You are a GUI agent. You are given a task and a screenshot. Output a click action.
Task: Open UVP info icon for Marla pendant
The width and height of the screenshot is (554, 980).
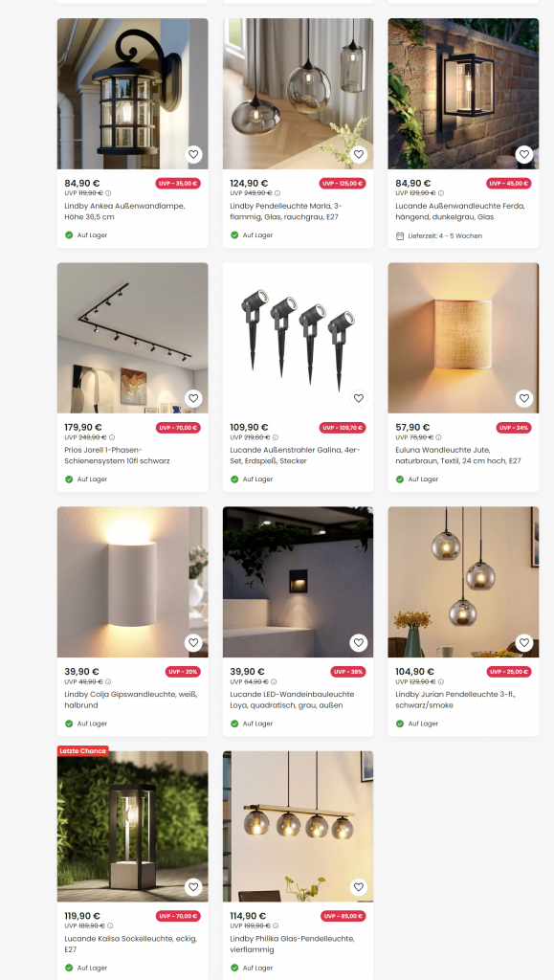click(x=277, y=193)
